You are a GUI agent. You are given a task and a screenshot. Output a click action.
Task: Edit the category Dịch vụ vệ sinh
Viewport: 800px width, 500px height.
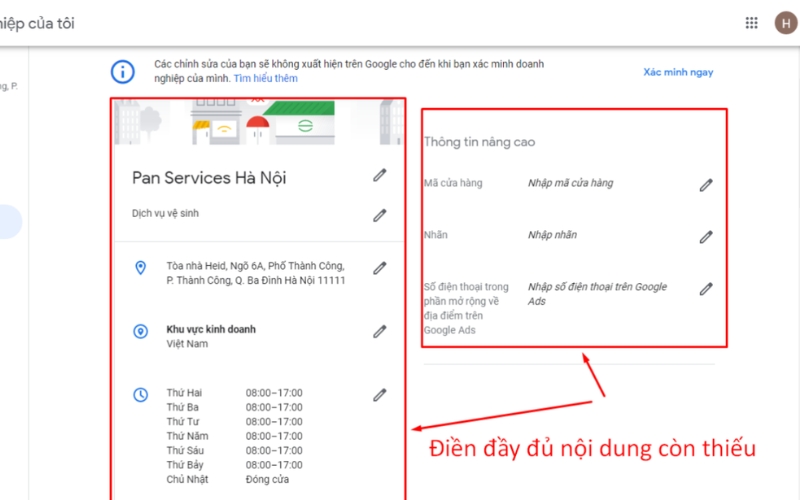coord(380,215)
